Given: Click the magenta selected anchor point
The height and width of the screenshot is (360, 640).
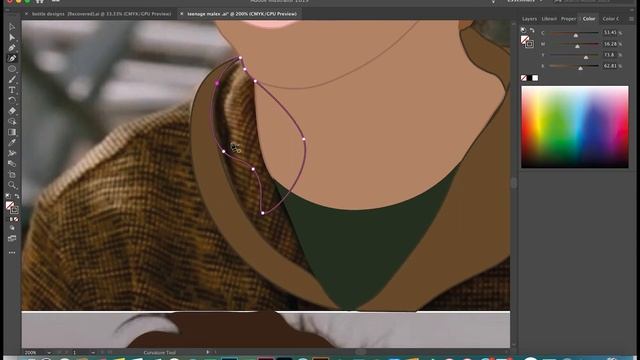Looking at the screenshot, I should [218, 83].
